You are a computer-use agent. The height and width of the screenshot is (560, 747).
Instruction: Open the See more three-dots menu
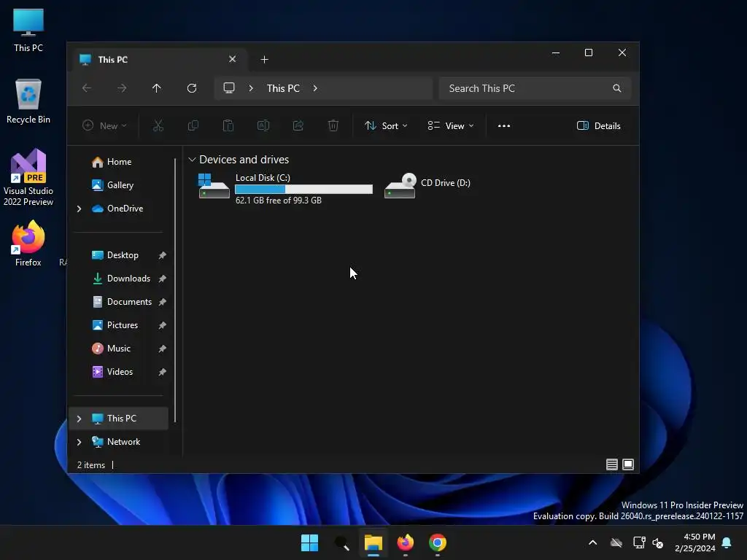[x=504, y=125]
